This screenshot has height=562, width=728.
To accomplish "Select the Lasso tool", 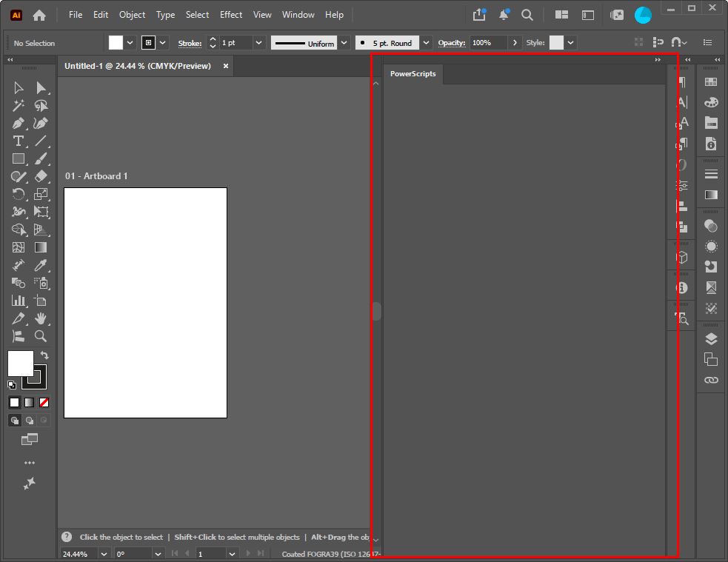I will 41,105.
